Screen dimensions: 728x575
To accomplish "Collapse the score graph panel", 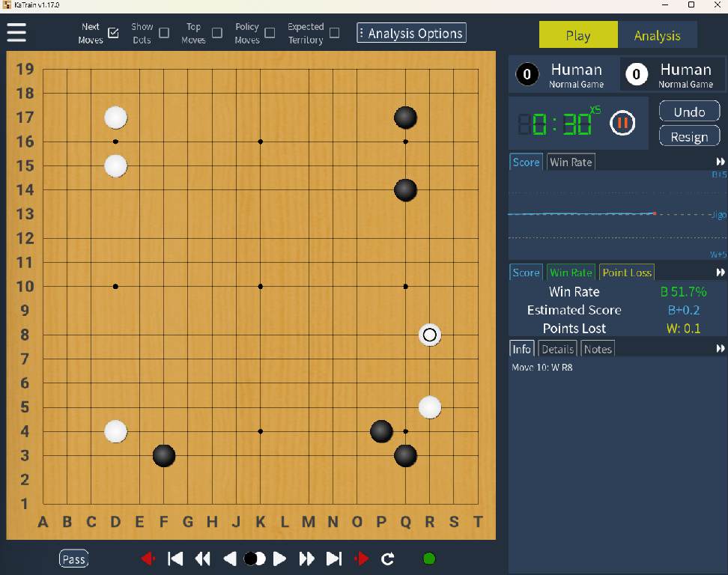I will pyautogui.click(x=720, y=162).
